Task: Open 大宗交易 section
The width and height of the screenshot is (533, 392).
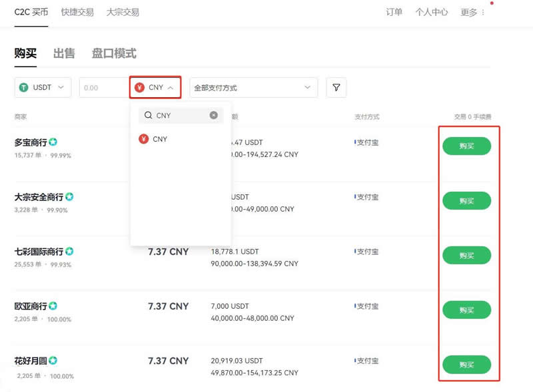Action: [123, 12]
